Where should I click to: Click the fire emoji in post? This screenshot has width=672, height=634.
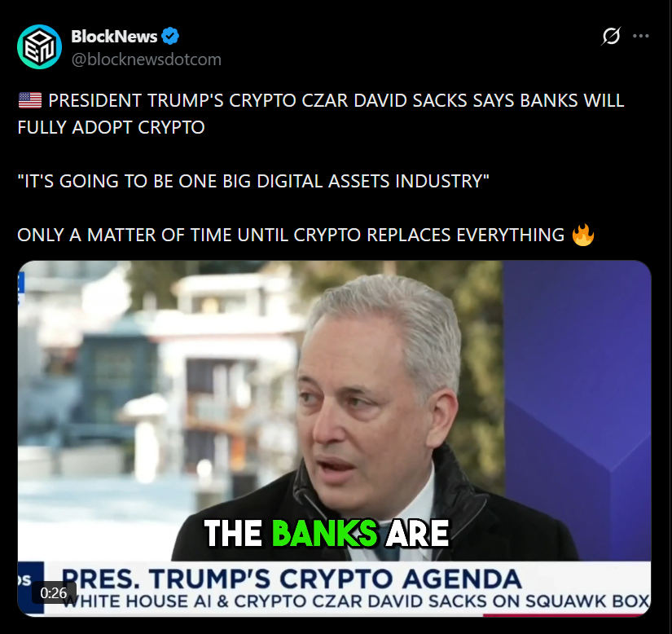tap(583, 235)
